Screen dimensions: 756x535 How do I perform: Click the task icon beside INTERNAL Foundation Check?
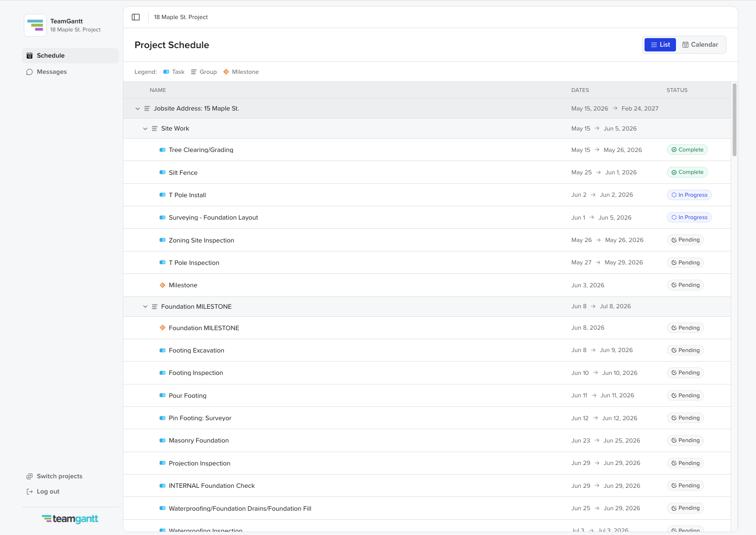pyautogui.click(x=162, y=486)
